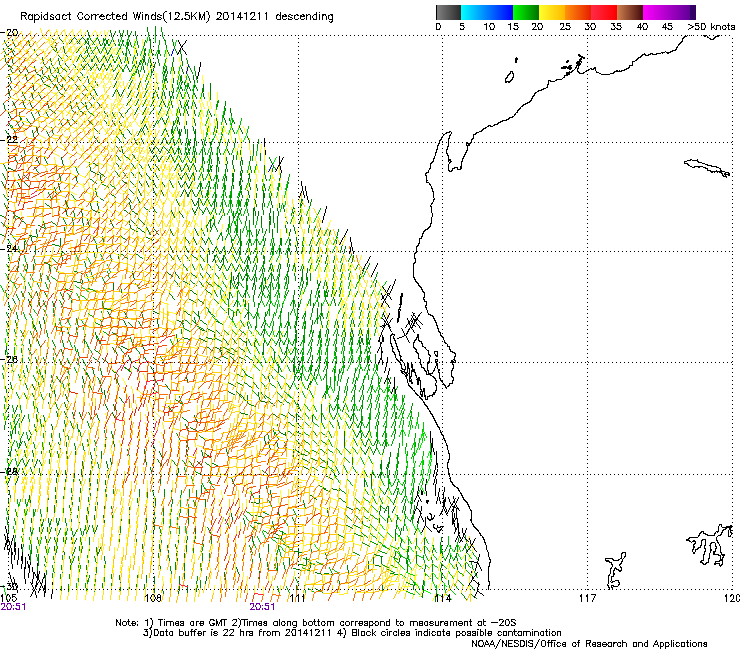
Task: Click the 111 longitude axis label
Action: coord(297,598)
